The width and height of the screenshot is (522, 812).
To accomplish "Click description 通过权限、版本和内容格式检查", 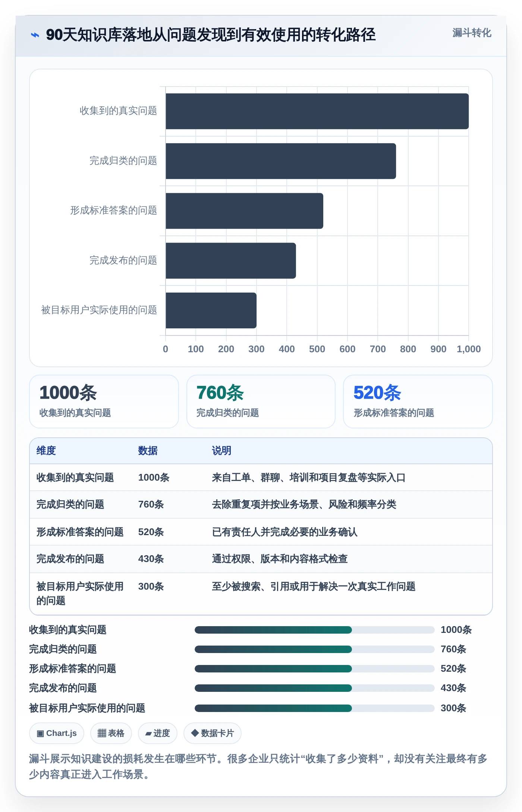I will (280, 559).
